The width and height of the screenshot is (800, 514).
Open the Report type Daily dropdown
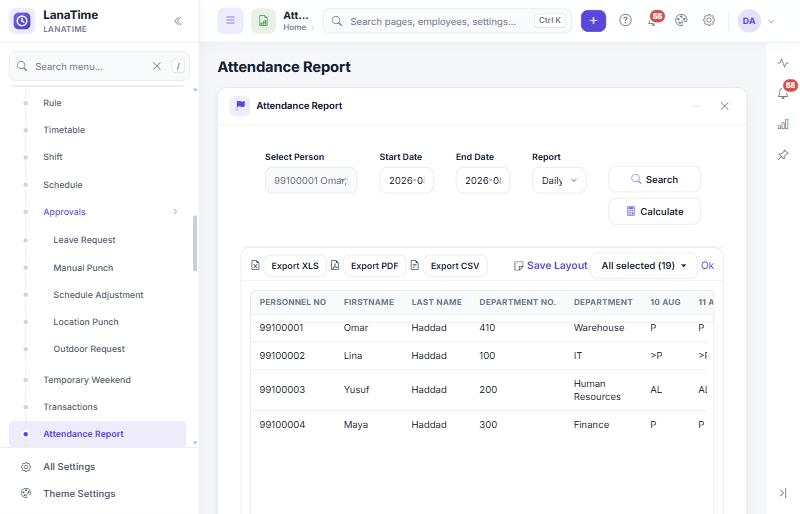(x=559, y=180)
